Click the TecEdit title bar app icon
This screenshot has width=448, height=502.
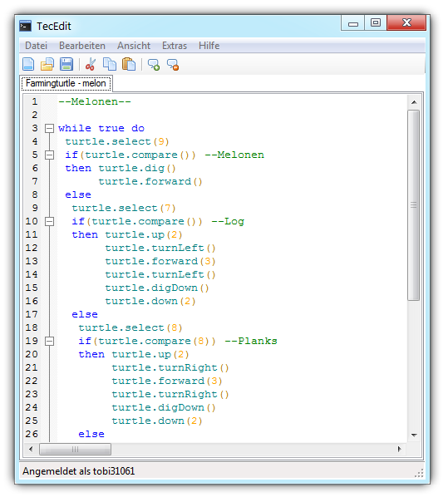25,26
